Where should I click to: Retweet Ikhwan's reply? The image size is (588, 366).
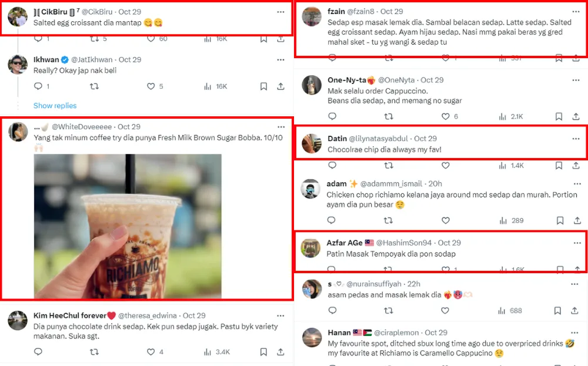[94, 86]
